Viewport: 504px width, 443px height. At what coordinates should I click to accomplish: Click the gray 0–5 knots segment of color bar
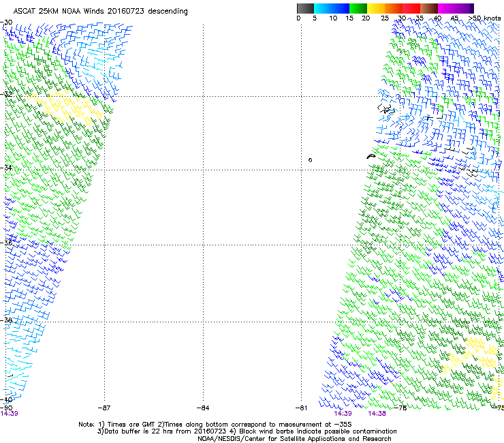point(305,8)
